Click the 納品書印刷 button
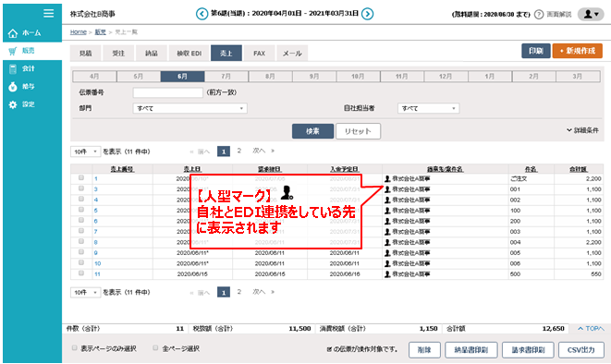This screenshot has width=611, height=364. point(471,350)
